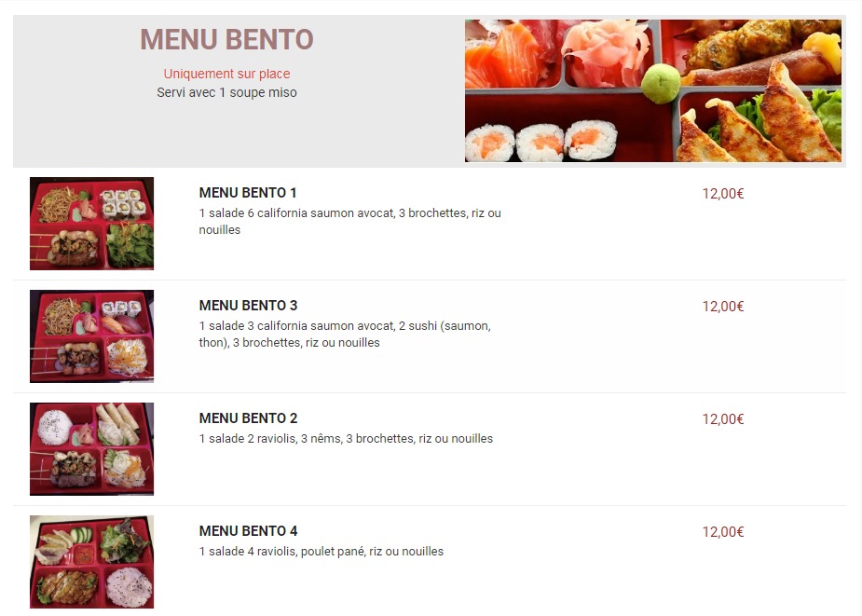
Task: Click the MENU BENTO 4 title
Action: (x=248, y=531)
